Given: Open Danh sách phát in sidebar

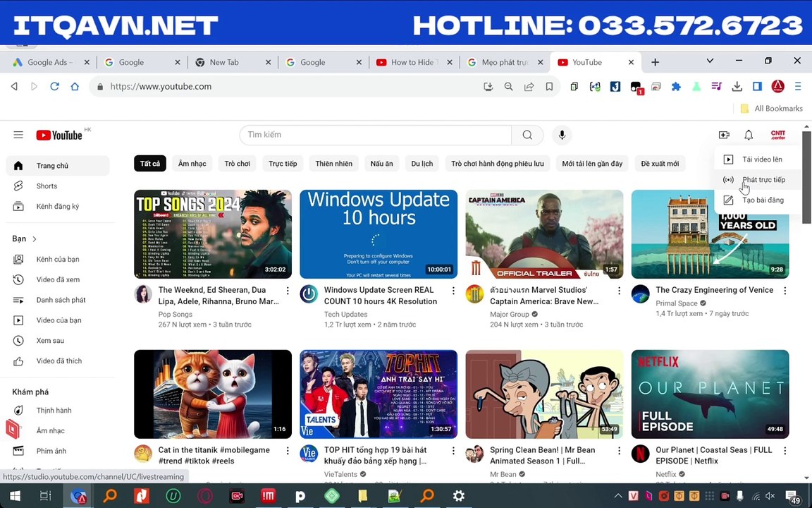Looking at the screenshot, I should [58, 300].
